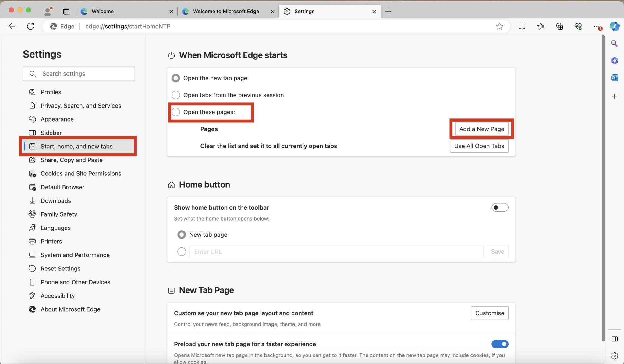Screen dimensions: 624x364
Task: Toggle Show home button on the toolbar
Action: tap(500, 207)
